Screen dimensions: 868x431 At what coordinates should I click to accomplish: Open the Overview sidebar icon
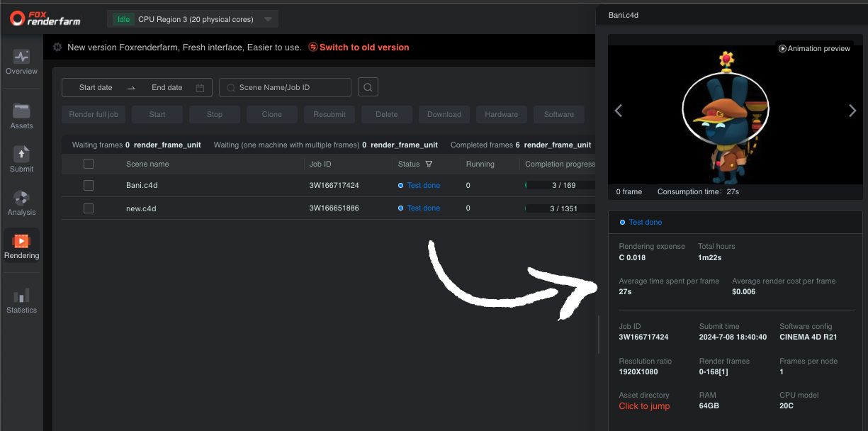(x=21, y=57)
